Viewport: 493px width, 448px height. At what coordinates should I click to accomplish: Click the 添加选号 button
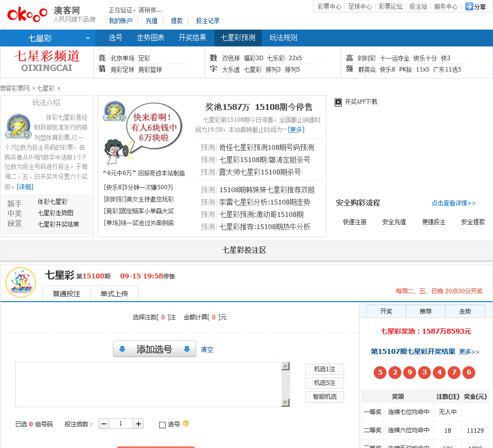(x=154, y=349)
